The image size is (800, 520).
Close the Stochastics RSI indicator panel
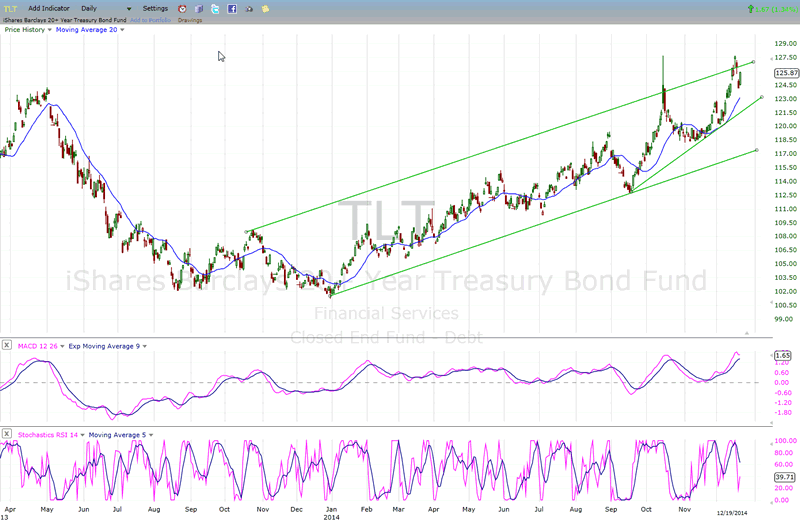click(7, 434)
